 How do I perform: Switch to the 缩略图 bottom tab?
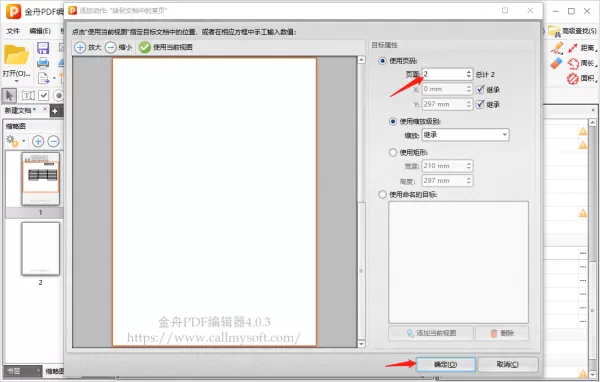pos(54,371)
